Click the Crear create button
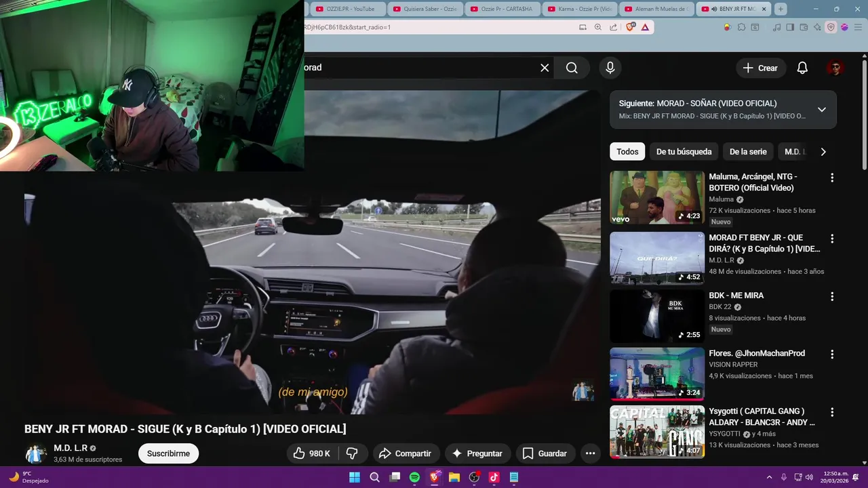The height and width of the screenshot is (488, 868). 760,68
